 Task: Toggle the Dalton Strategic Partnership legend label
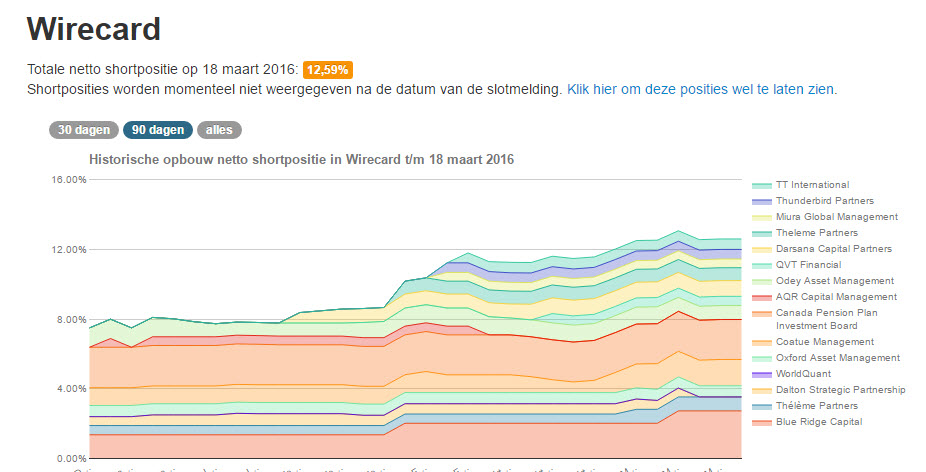(841, 390)
